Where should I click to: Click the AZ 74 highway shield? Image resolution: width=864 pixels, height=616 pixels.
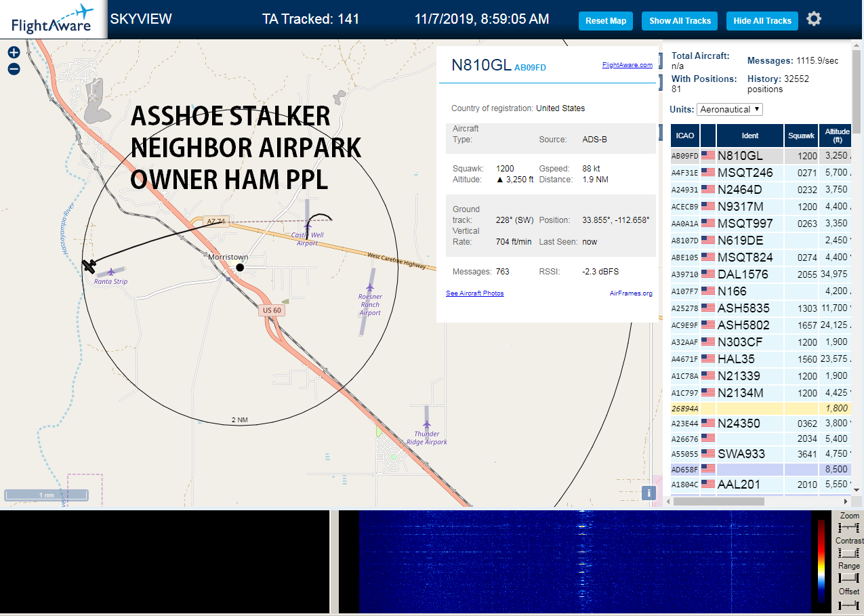click(218, 222)
